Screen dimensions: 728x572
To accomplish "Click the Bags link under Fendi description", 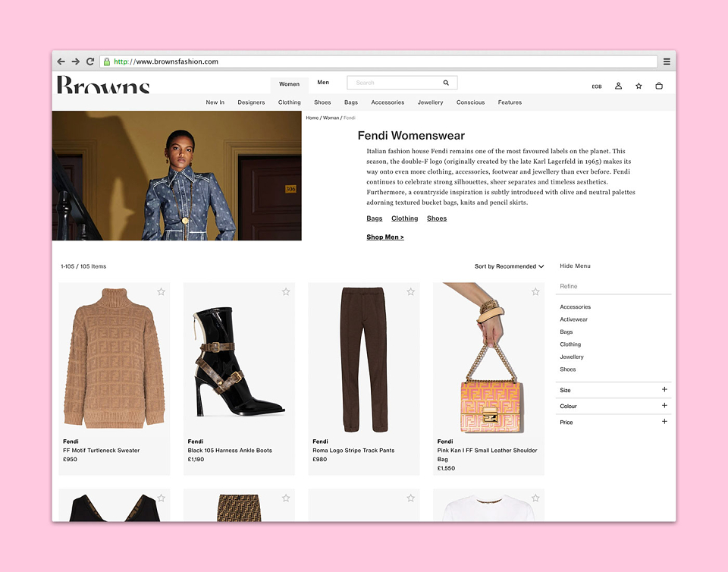I will pyautogui.click(x=374, y=218).
